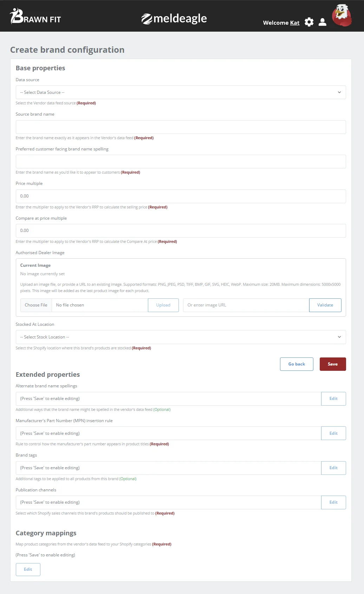Viewport: 364px width, 594px height.
Task: Upload the selected image file
Action: click(x=163, y=305)
